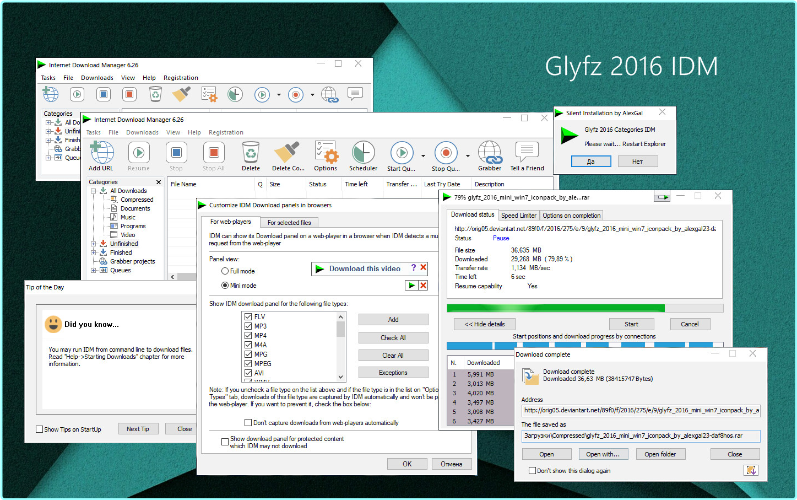Open the Start Queue dropdown arrow

(x=424, y=155)
